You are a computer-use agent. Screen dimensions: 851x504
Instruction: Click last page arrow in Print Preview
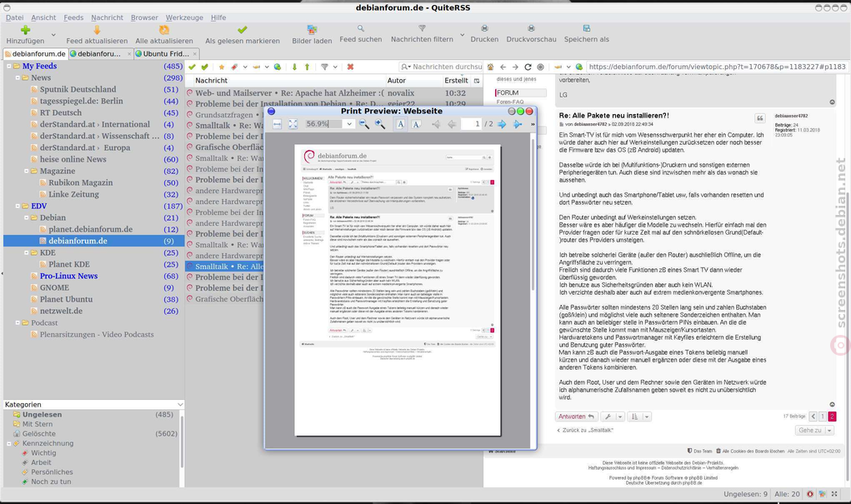click(x=518, y=124)
